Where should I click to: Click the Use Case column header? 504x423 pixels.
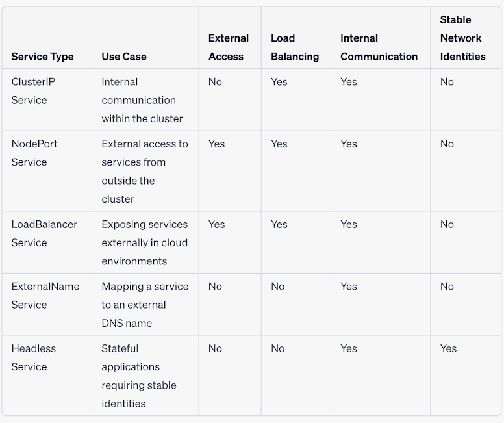[124, 57]
